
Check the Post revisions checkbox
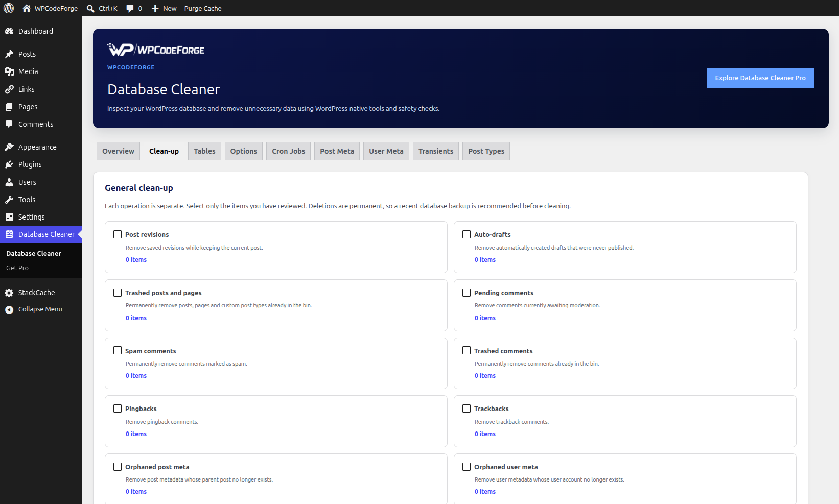click(x=118, y=234)
